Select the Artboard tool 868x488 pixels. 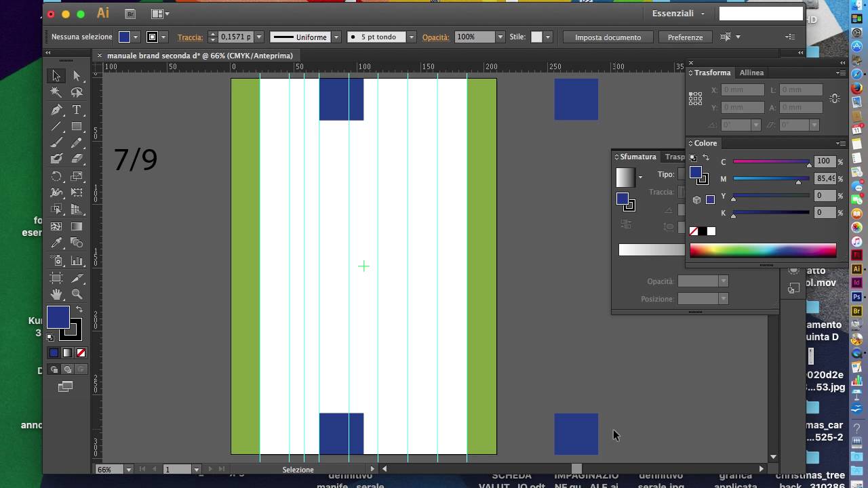[x=56, y=278]
